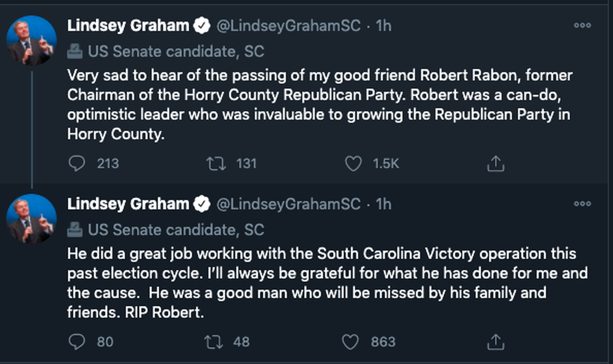Share the first tweet via share icon
The width and height of the screenshot is (613, 364).
click(x=494, y=163)
